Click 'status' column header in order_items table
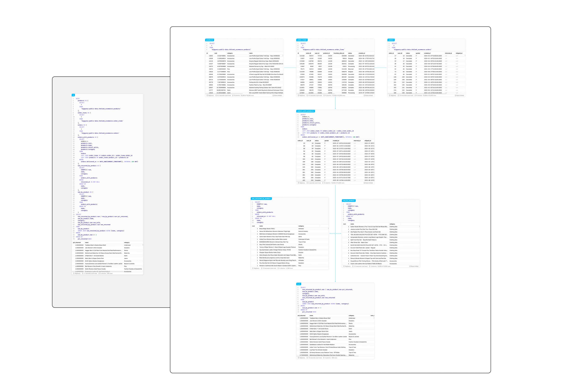 click(x=350, y=53)
